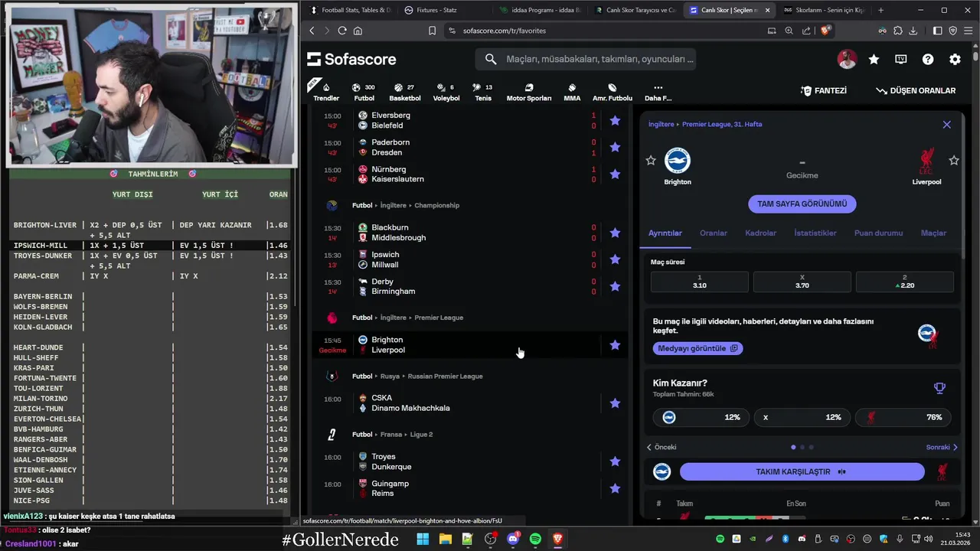Open the Trendler sport category

click(326, 92)
